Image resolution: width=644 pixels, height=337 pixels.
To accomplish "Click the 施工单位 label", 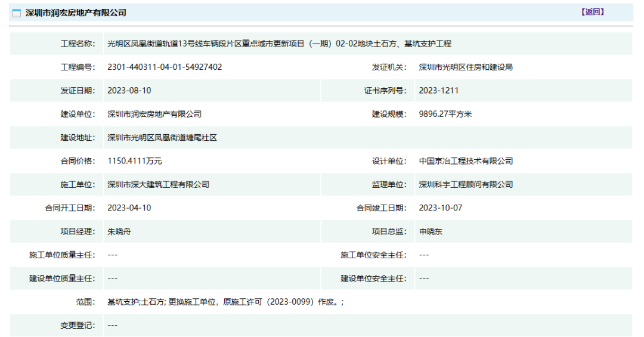I will pyautogui.click(x=78, y=184).
